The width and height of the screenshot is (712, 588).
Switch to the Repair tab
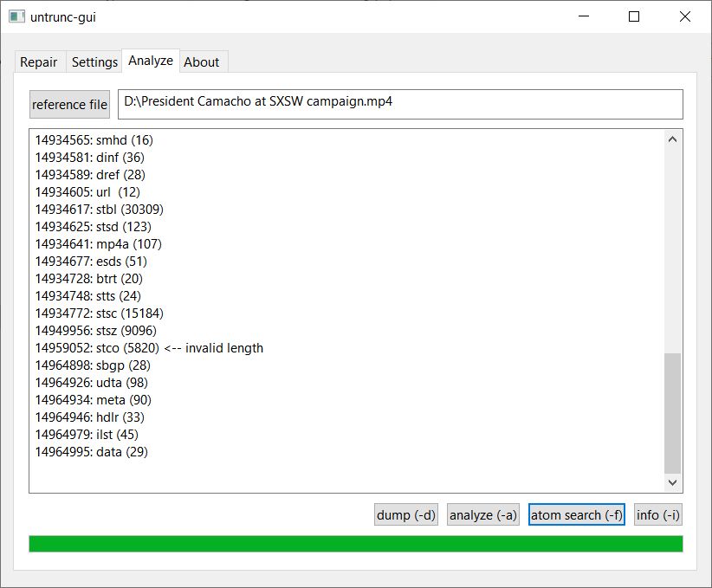click(40, 61)
